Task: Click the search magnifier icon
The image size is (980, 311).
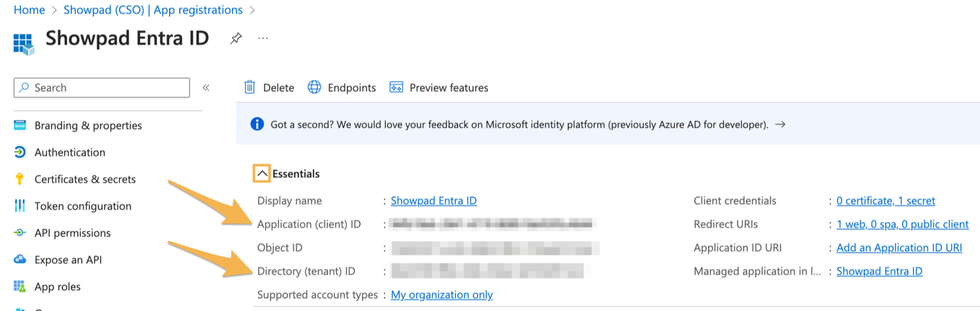Action: [24, 87]
